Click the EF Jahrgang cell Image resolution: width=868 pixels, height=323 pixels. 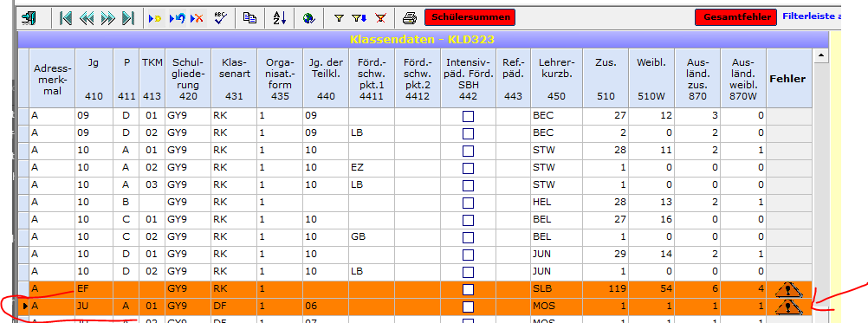(94, 288)
